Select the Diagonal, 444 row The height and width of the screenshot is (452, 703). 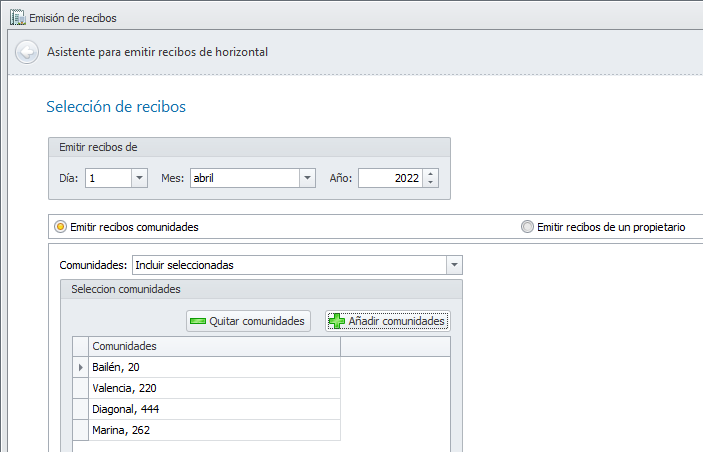point(214,409)
